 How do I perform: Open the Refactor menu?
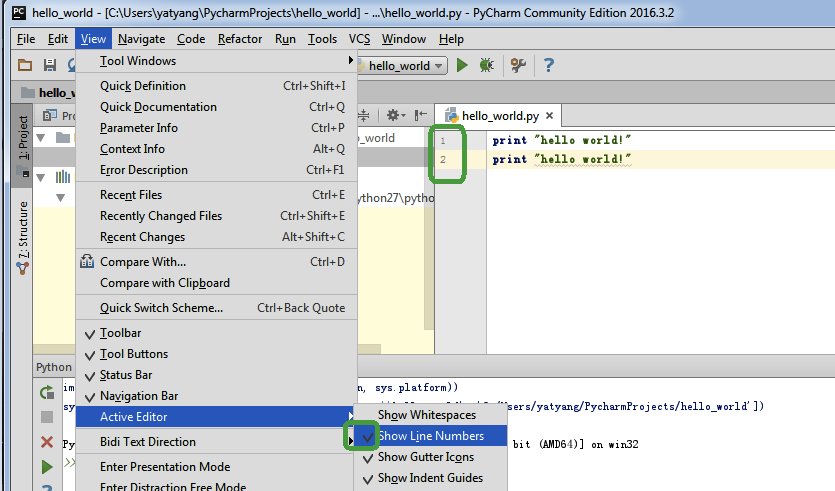coord(240,39)
